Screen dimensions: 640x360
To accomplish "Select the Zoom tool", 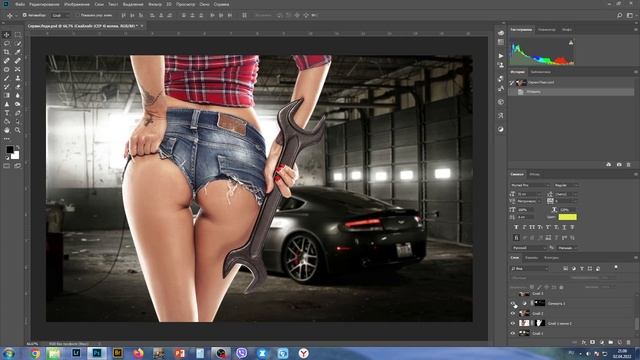I will [18, 130].
